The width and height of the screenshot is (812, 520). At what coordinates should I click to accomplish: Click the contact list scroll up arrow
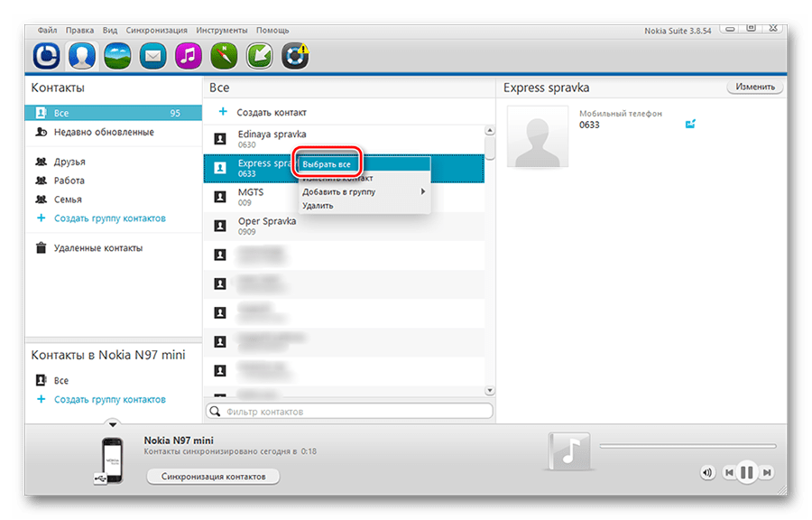pos(489,130)
